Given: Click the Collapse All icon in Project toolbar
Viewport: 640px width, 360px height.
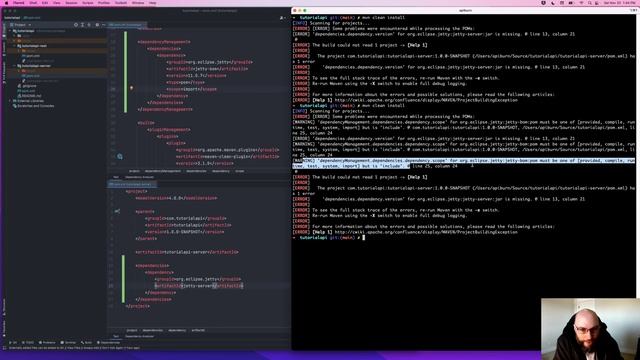Looking at the screenshot, I should point(89,25).
